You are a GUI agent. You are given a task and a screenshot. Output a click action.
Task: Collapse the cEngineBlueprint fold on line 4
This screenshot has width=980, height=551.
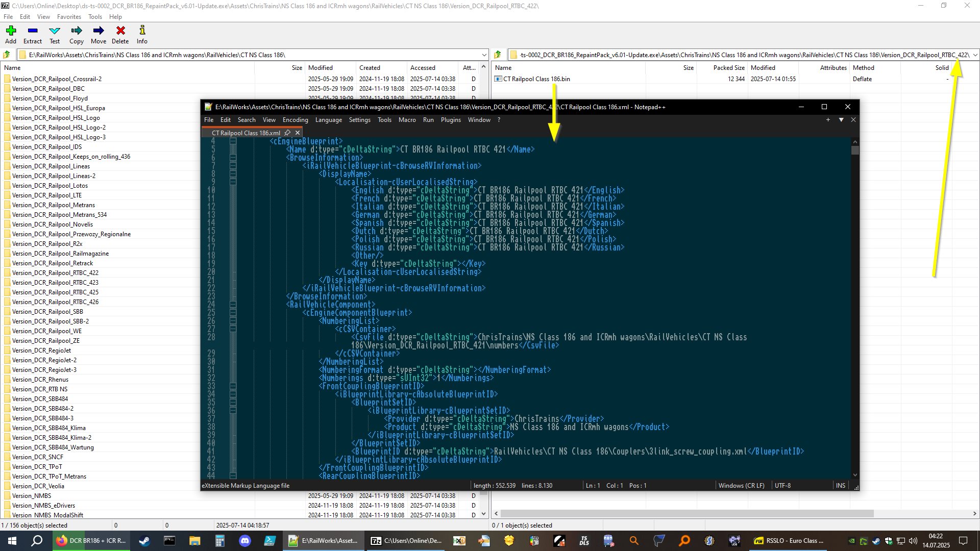233,141
